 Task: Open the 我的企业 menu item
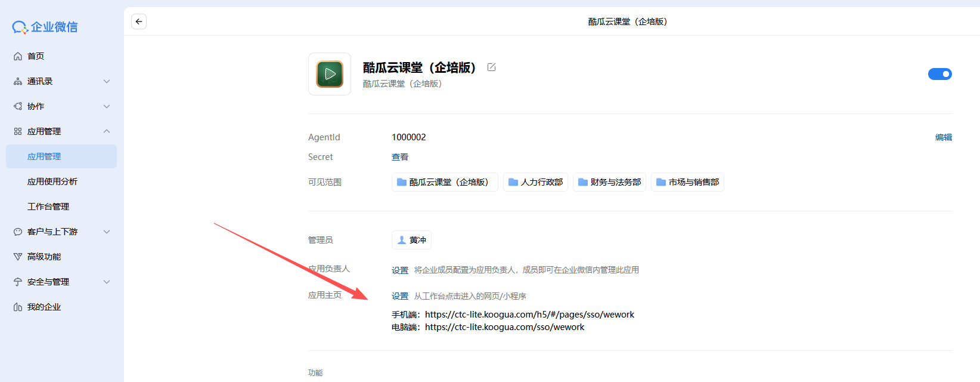point(61,307)
